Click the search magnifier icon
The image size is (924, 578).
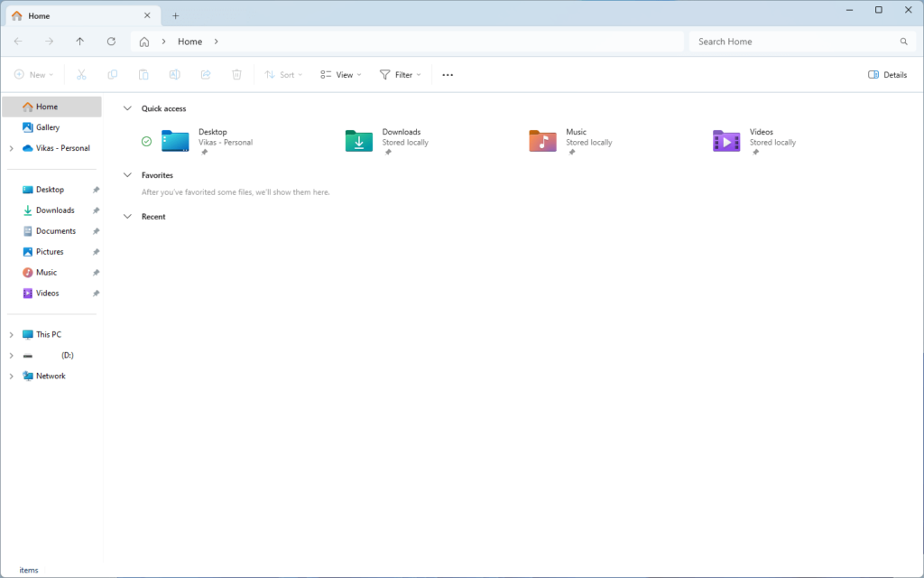904,42
